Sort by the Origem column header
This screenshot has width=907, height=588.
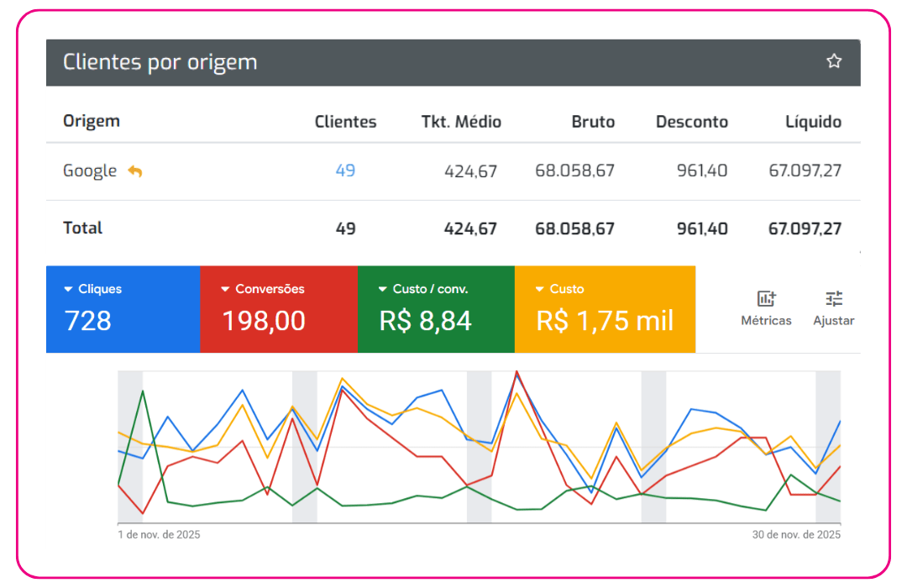click(92, 121)
